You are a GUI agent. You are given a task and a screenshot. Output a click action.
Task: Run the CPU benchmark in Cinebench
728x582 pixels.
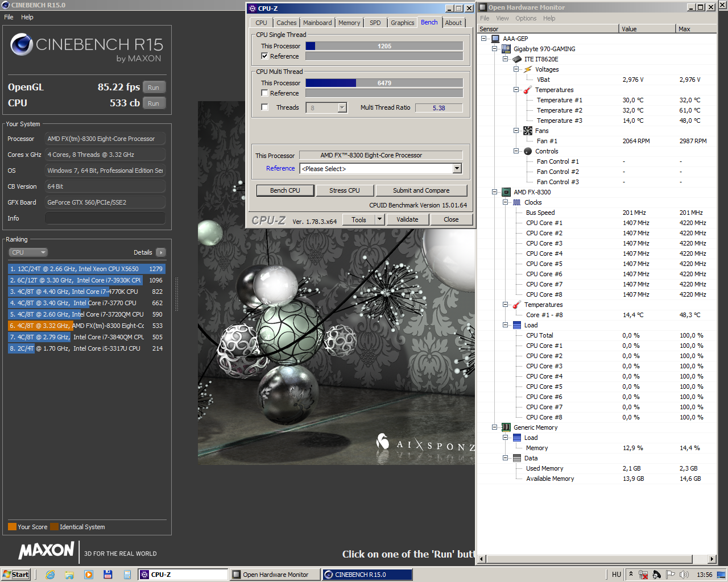pos(154,103)
